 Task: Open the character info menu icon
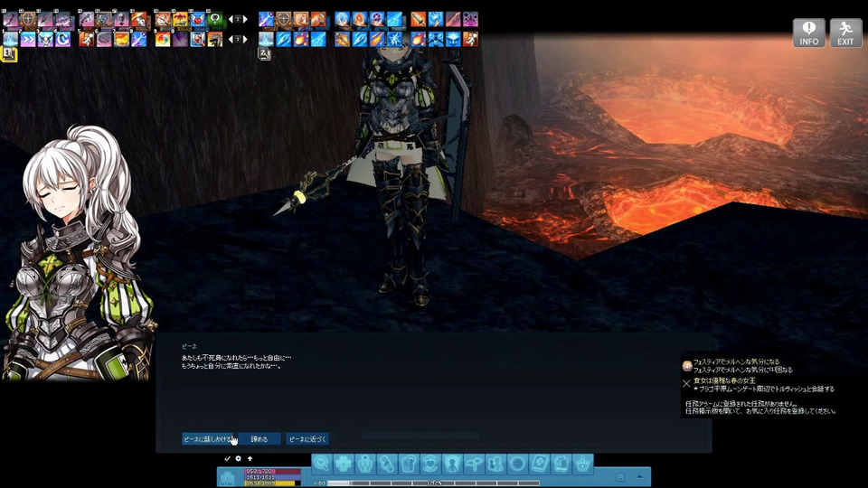365,464
